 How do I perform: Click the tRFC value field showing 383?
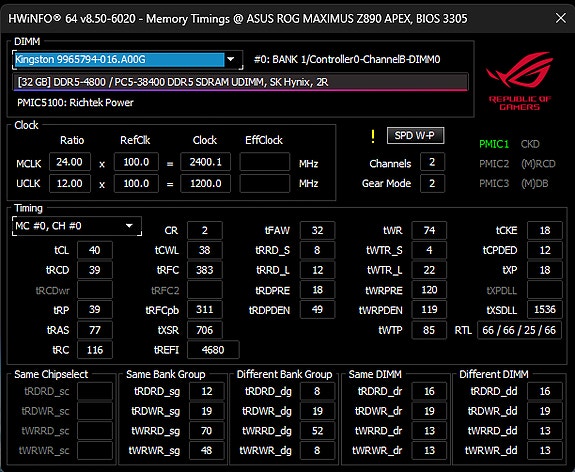[x=205, y=270]
